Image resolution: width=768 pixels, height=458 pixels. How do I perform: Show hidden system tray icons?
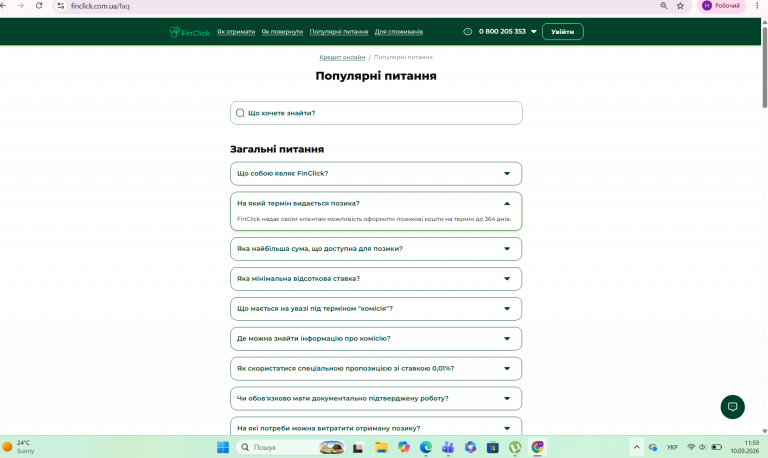(x=636, y=447)
